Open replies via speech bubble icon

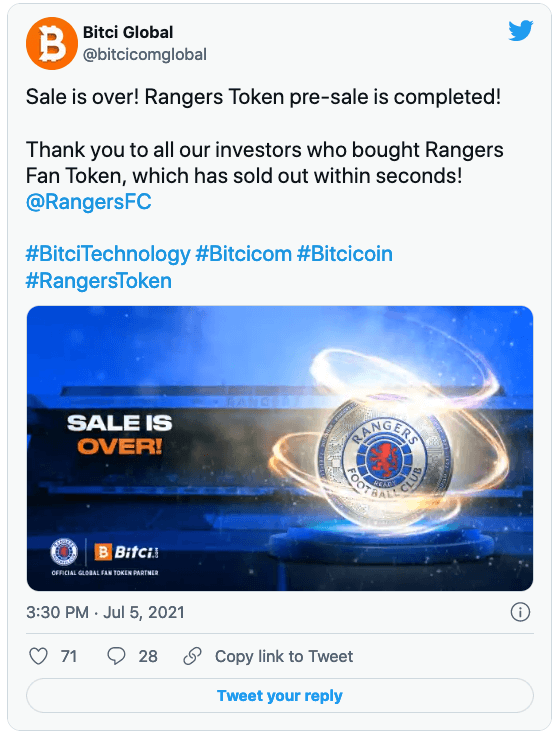(116, 656)
